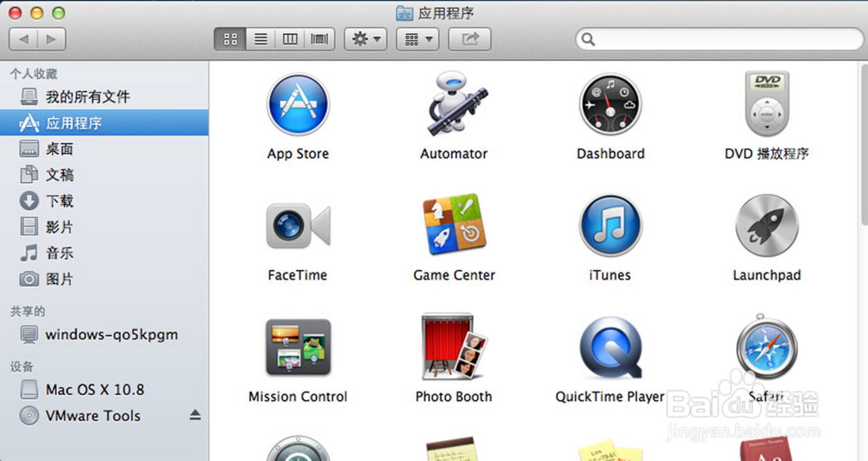Go back with the left arrow button
This screenshot has width=868, height=461.
(23, 39)
